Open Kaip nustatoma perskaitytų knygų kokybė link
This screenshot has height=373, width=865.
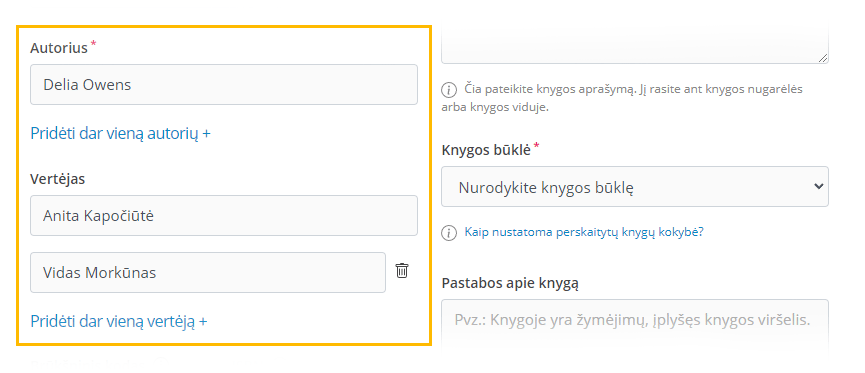(x=584, y=232)
